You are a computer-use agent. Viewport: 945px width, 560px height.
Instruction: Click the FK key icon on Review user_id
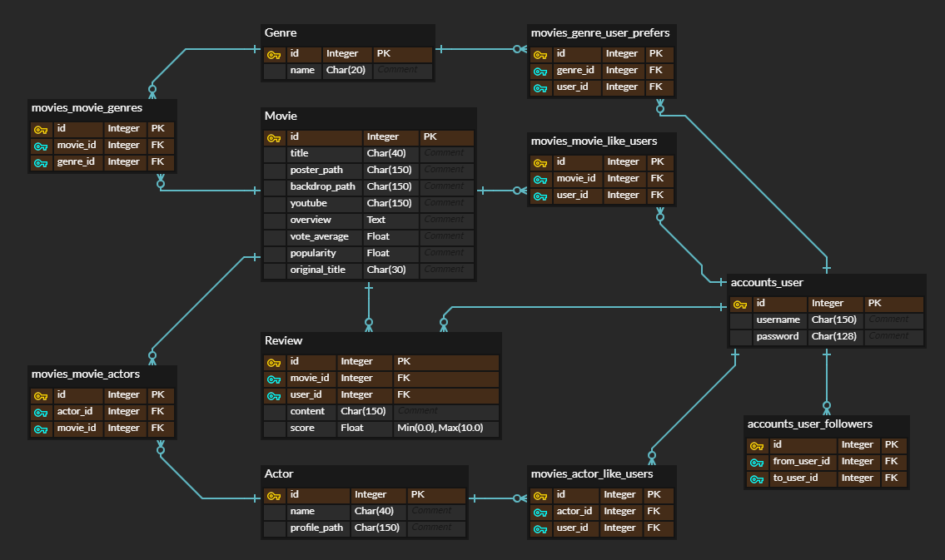(274, 394)
